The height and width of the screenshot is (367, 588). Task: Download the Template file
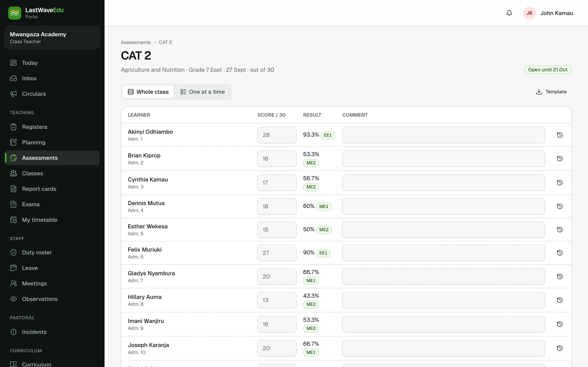(x=551, y=92)
